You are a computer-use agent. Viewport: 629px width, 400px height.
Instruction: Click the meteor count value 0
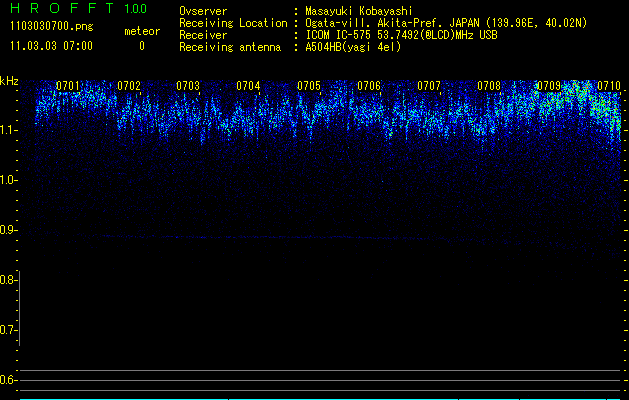click(x=141, y=46)
